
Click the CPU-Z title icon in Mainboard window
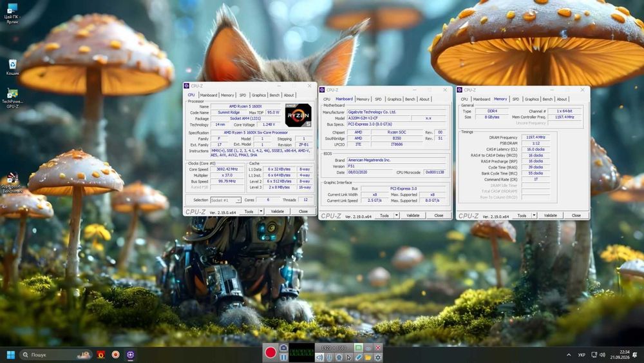tap(322, 90)
